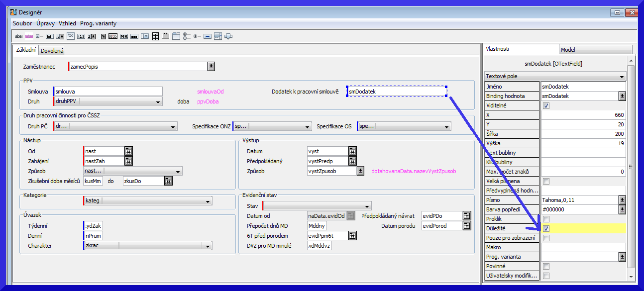Expand the druhPPV combo box

(158, 102)
